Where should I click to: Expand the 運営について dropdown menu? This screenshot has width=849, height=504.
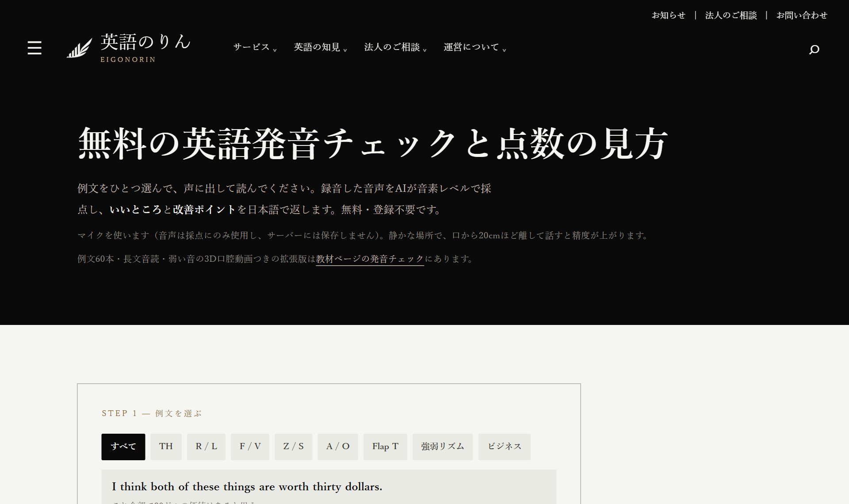pos(475,47)
